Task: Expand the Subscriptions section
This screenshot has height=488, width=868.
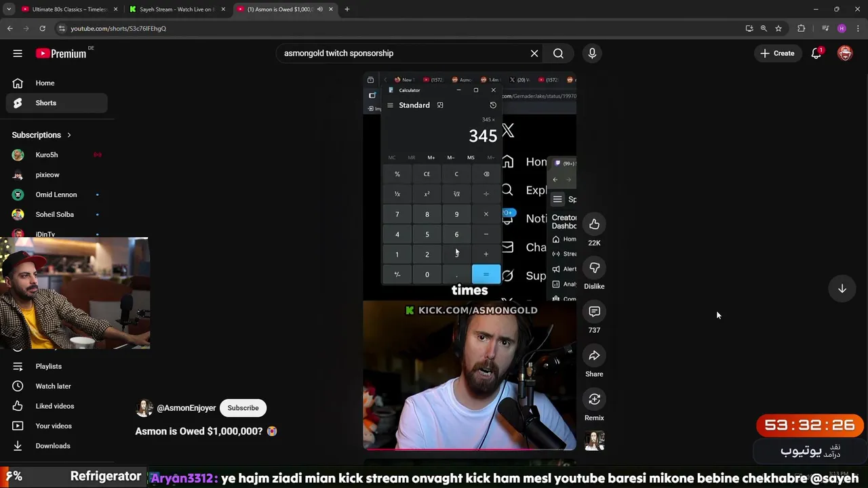Action: 41,135
